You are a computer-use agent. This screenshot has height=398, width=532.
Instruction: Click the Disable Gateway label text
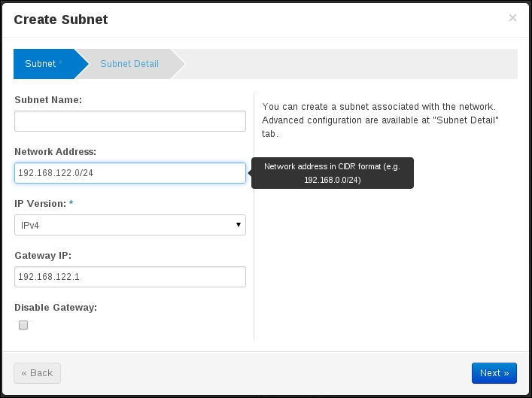[56, 308]
